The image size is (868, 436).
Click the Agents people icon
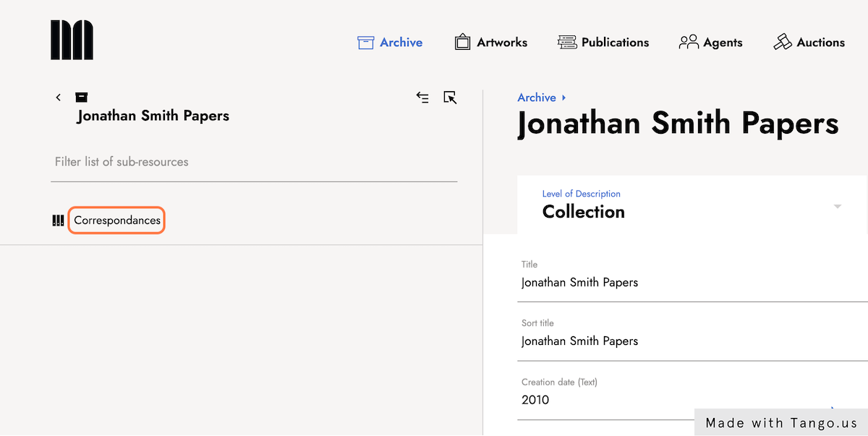pos(689,42)
